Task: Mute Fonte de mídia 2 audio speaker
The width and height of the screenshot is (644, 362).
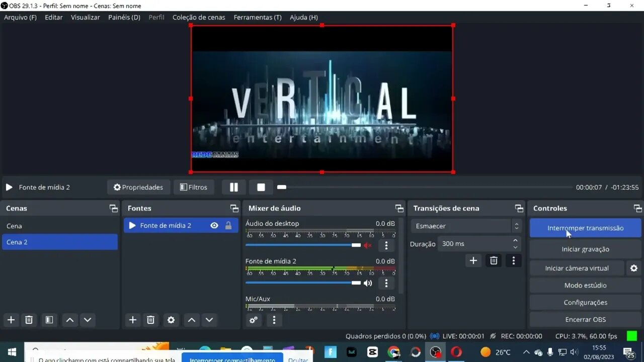Action: (368, 283)
